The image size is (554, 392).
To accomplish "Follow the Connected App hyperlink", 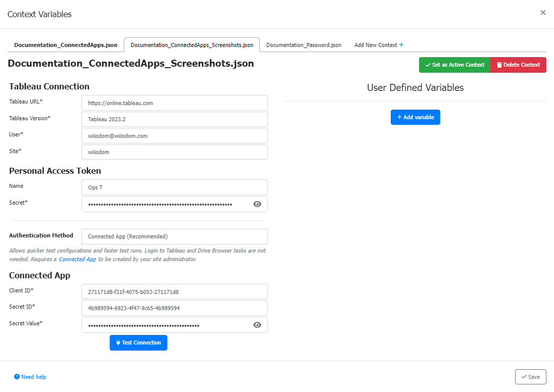I will [x=77, y=259].
